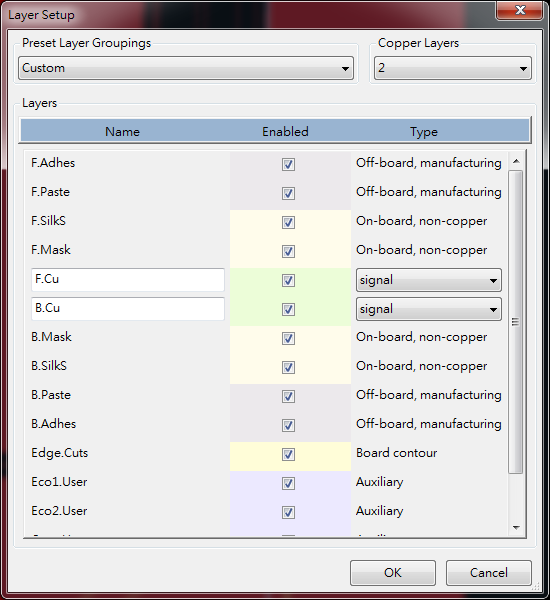This screenshot has width=550, height=600.
Task: Change the F.Cu layer type dropdown
Action: 429,280
